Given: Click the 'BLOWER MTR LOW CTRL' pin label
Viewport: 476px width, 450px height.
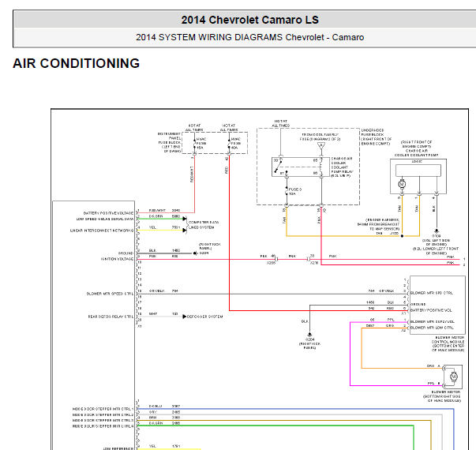Looking at the screenshot, I should (432, 328).
